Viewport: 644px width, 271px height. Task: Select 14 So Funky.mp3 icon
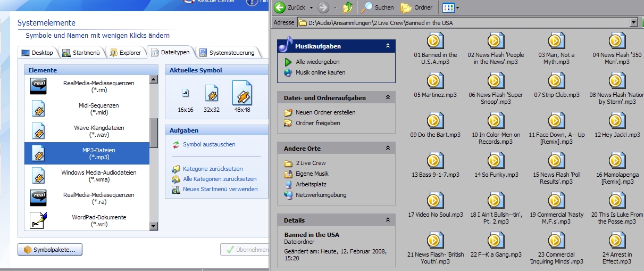coord(496,160)
